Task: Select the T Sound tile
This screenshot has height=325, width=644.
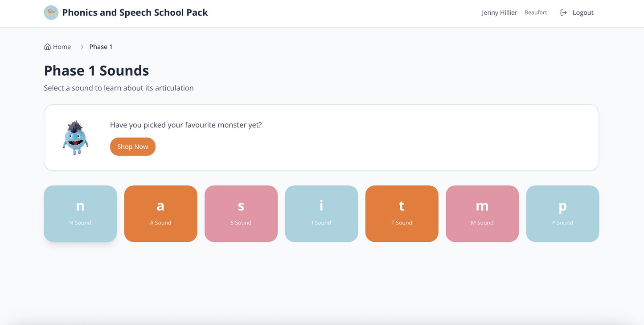Action: [x=402, y=214]
